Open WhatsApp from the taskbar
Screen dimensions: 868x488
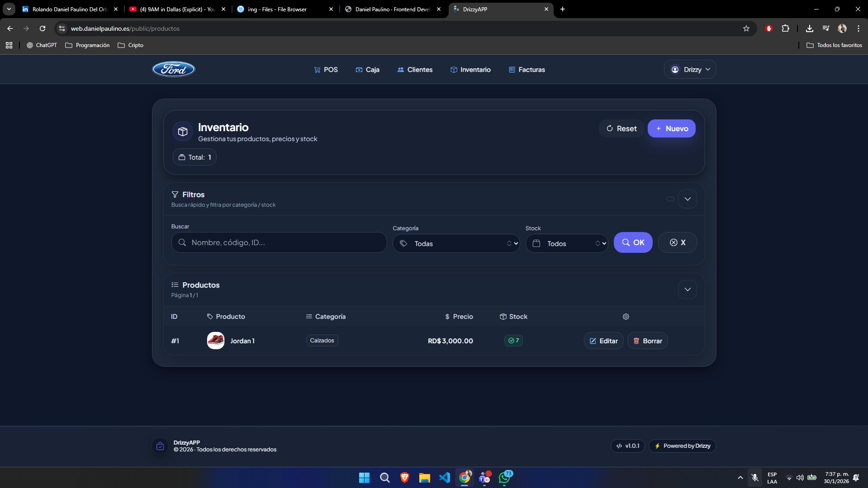[504, 478]
